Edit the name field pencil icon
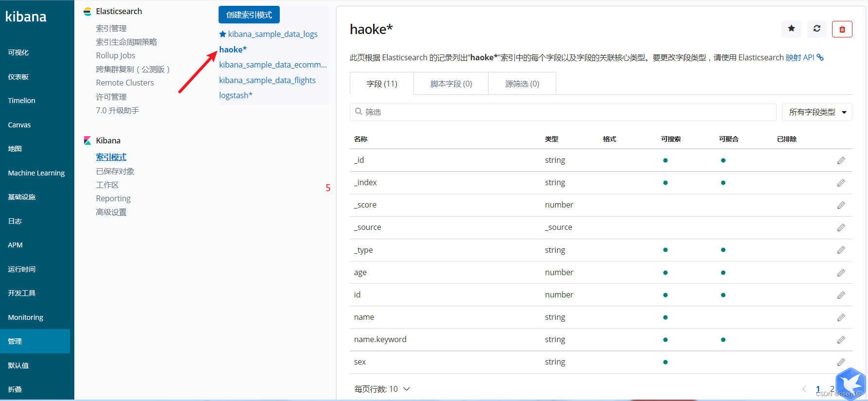Viewport: 868px width, 401px height. tap(841, 317)
